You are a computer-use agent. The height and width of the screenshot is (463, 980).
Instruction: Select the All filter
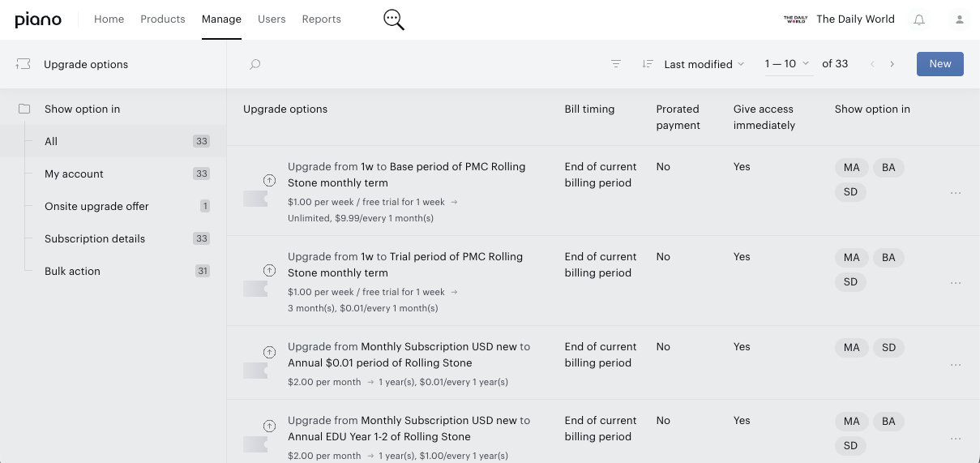click(x=113, y=141)
